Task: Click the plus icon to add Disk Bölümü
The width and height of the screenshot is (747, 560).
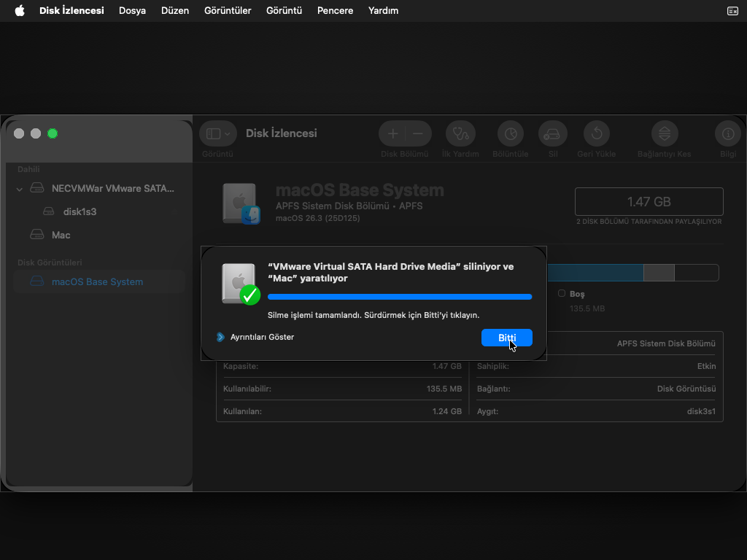Action: click(392, 134)
